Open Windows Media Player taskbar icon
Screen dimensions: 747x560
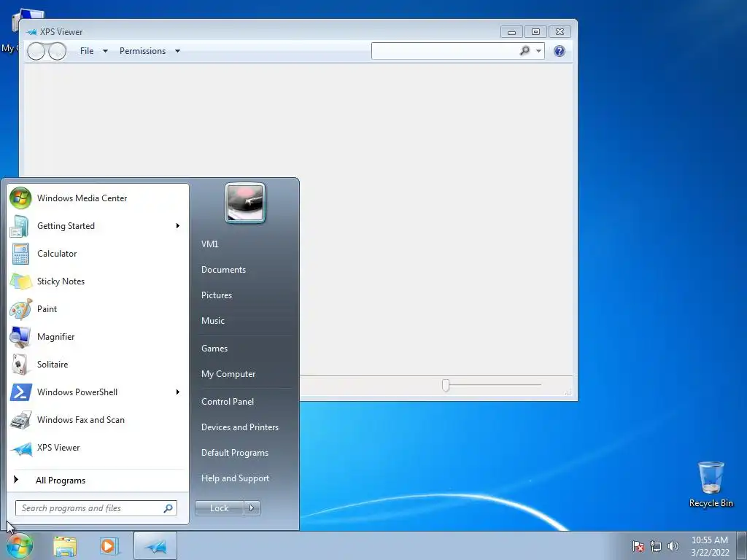pos(109,546)
